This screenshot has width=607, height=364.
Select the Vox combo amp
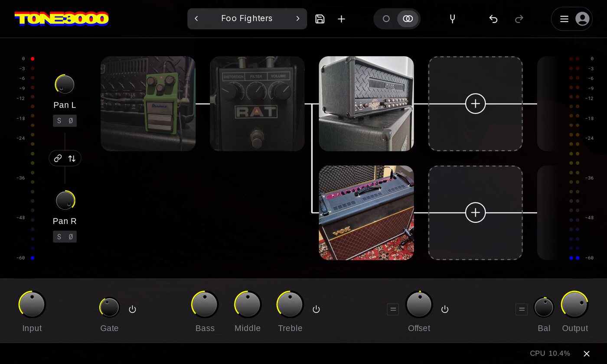(366, 213)
